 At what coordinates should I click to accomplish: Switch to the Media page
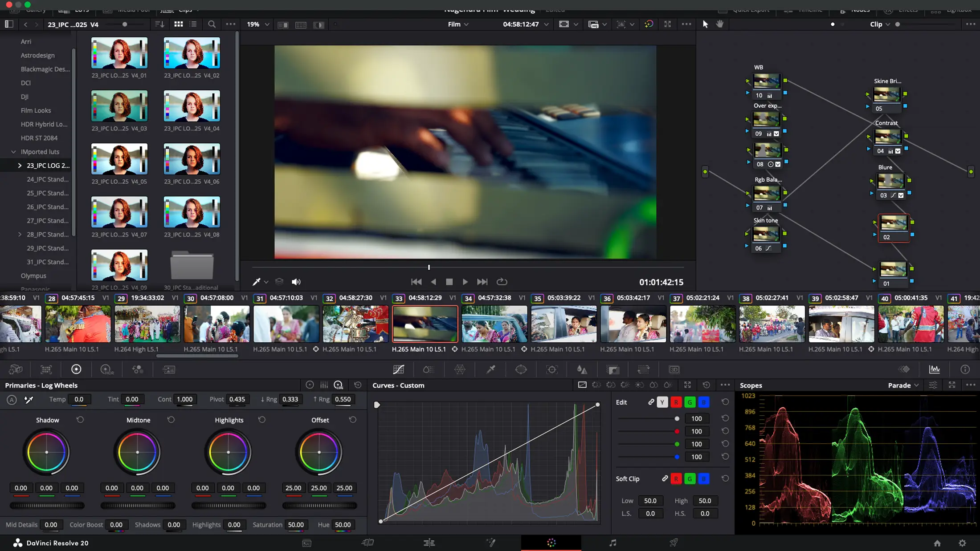click(307, 543)
